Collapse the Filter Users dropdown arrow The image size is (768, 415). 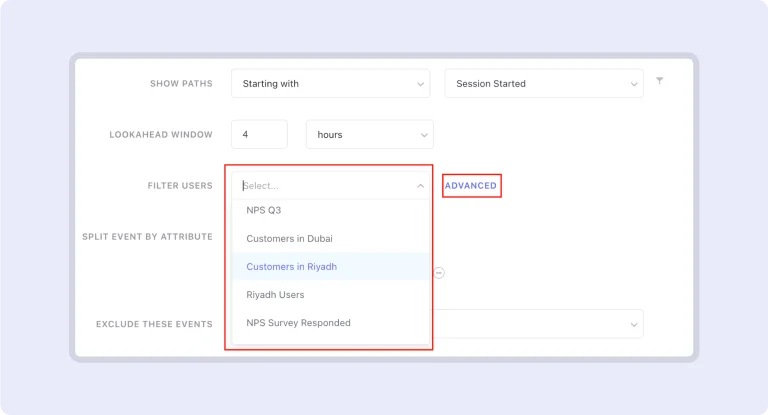[x=420, y=186]
